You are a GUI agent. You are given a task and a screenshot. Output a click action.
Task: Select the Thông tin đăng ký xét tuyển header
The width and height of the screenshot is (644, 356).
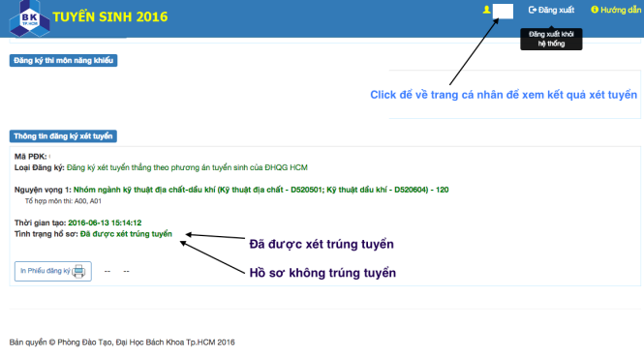click(63, 136)
